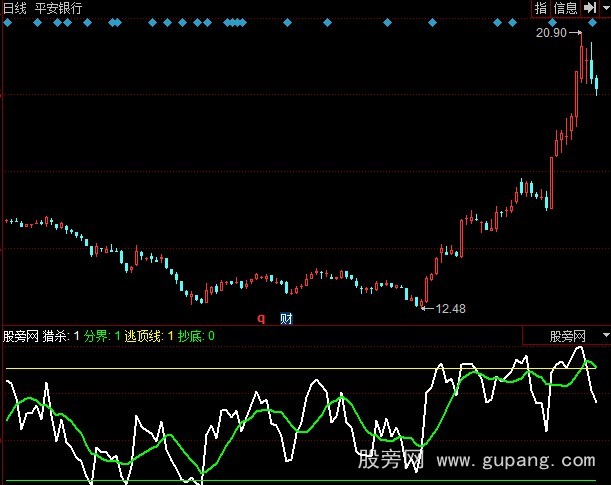Click the 12.48 low price marker
The image size is (611, 485).
(x=451, y=308)
